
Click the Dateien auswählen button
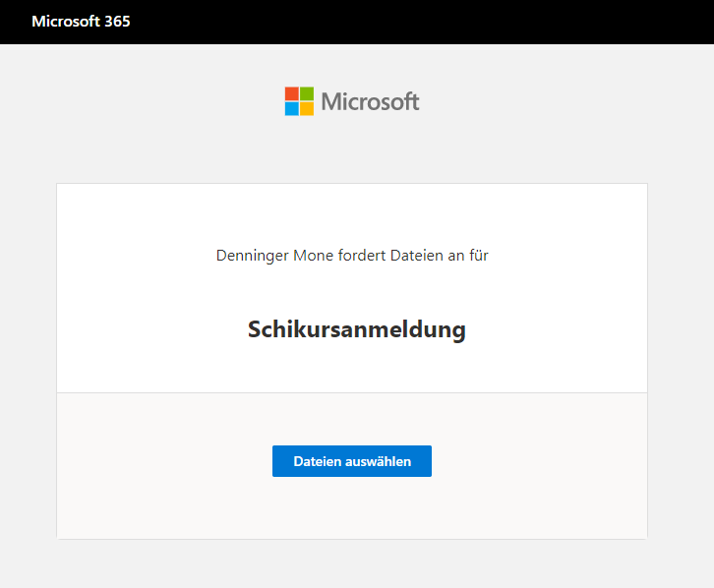pyautogui.click(x=351, y=461)
